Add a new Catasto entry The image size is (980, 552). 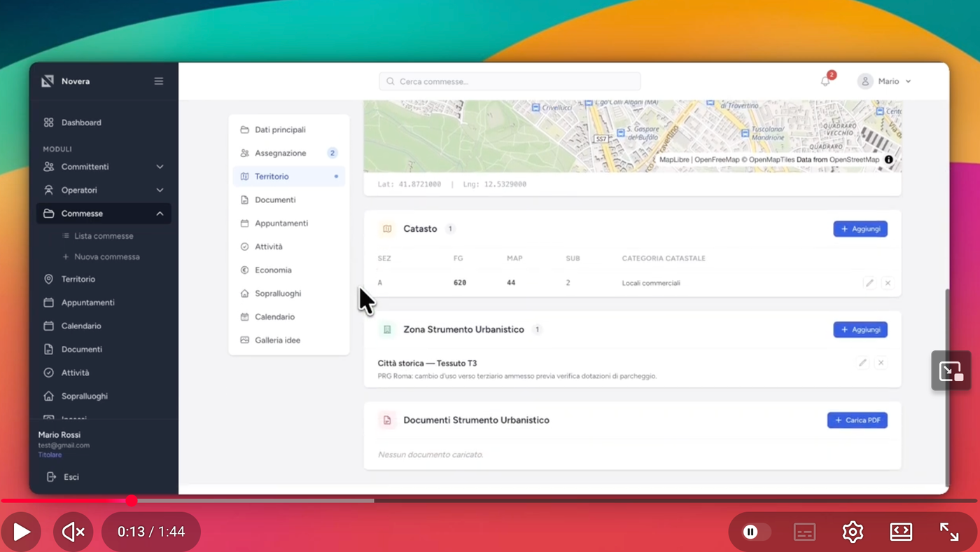[860, 229]
